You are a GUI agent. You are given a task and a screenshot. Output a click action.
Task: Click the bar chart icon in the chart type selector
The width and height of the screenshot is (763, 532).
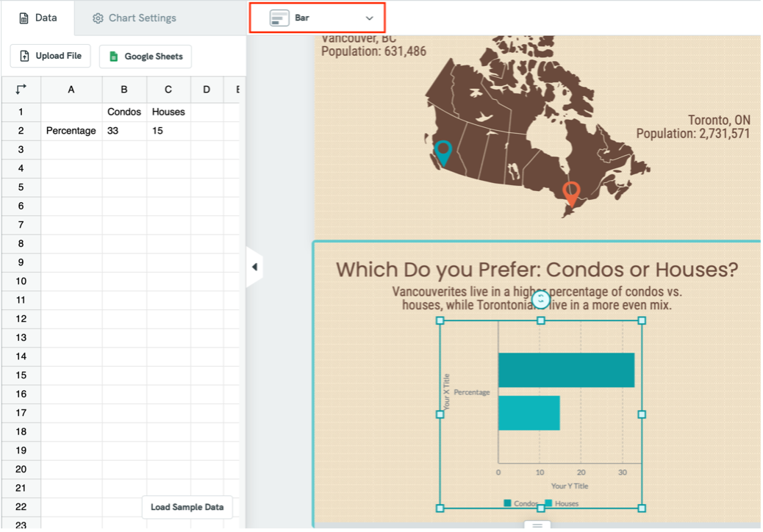click(x=279, y=17)
